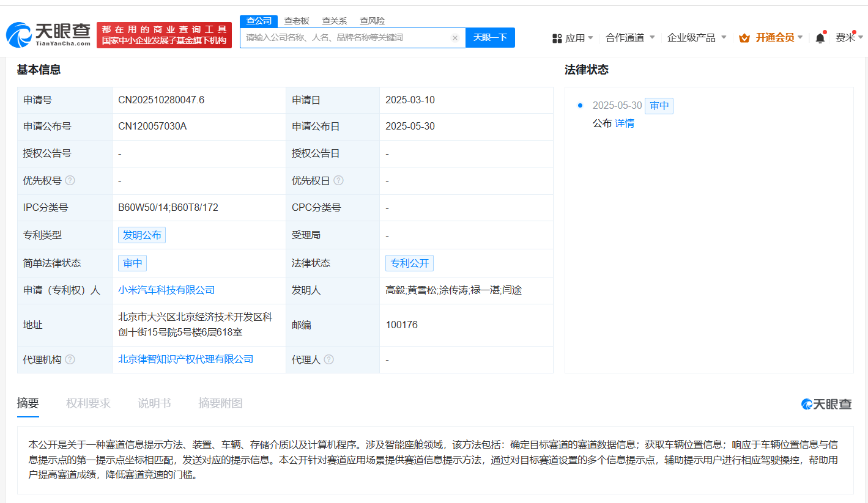
Task: Open the 详情 link under legal status
Action: (x=625, y=123)
